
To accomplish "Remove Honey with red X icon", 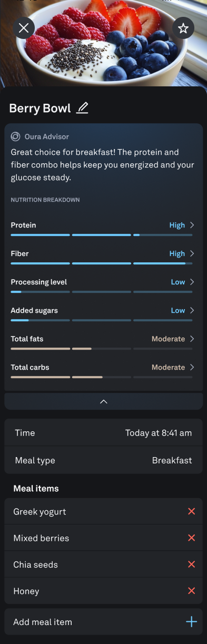I will click(x=191, y=591).
